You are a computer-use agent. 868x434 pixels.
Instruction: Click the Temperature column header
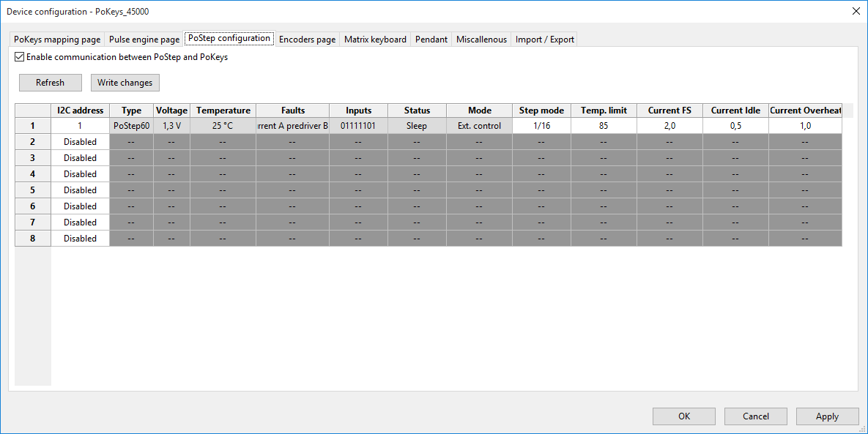(223, 111)
